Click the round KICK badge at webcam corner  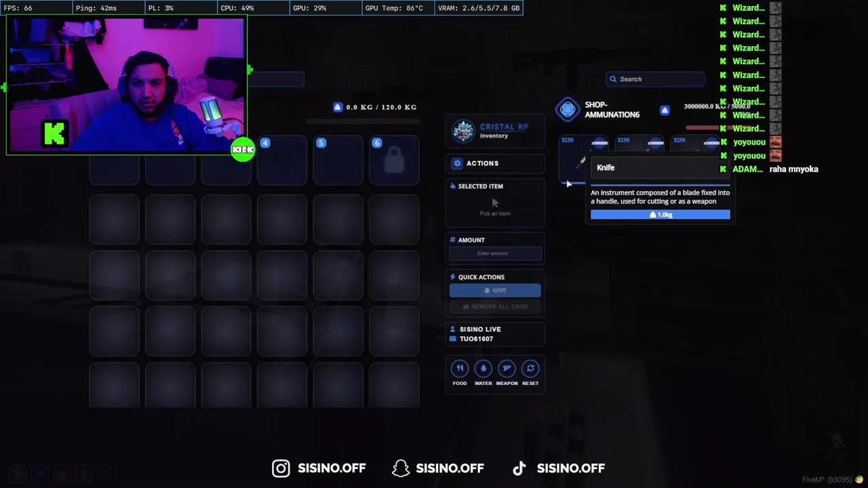tap(242, 150)
